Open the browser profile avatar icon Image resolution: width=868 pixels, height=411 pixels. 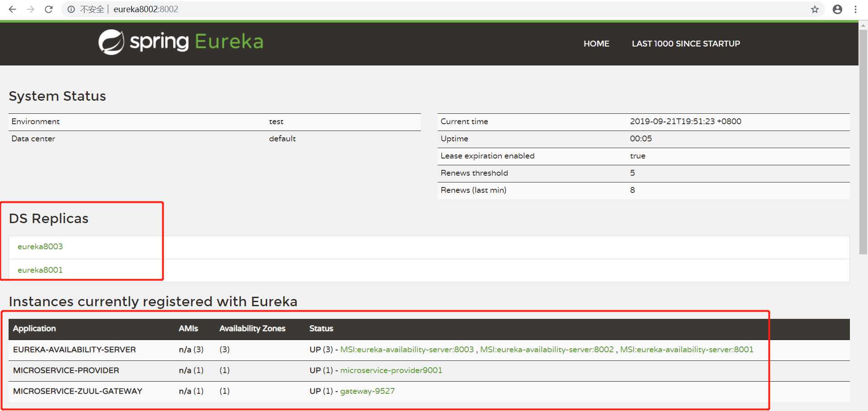(x=837, y=9)
